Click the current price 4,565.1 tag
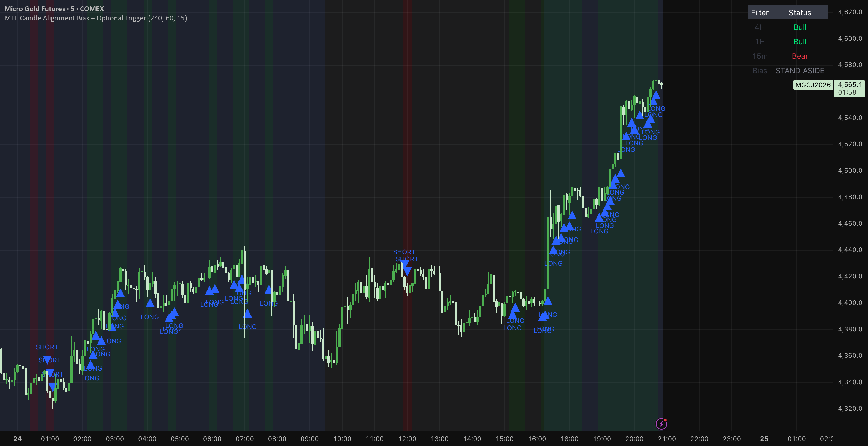 [x=850, y=85]
